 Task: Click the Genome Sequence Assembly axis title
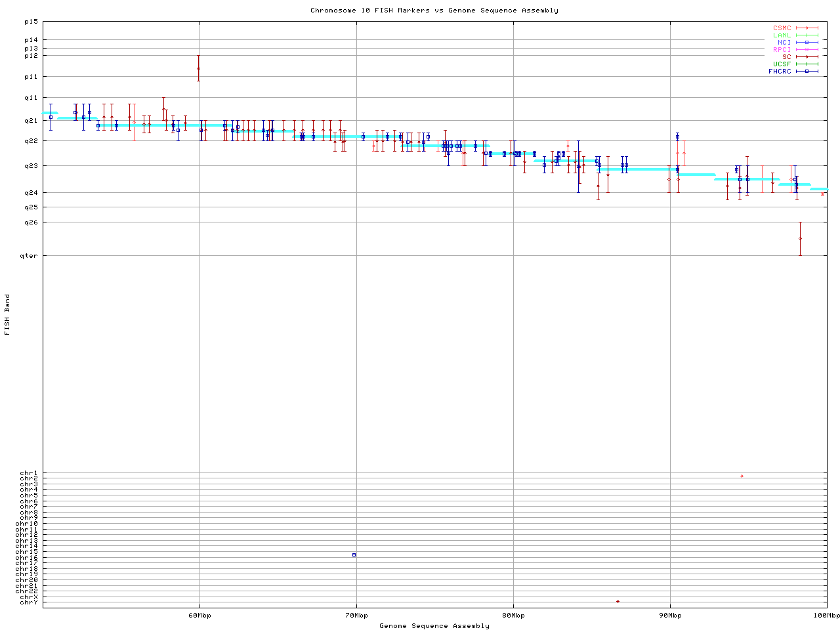[434, 625]
